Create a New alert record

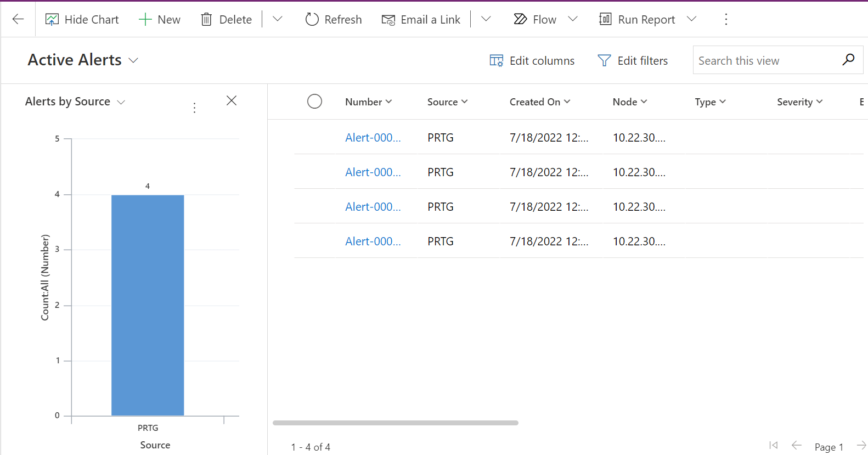tap(160, 19)
